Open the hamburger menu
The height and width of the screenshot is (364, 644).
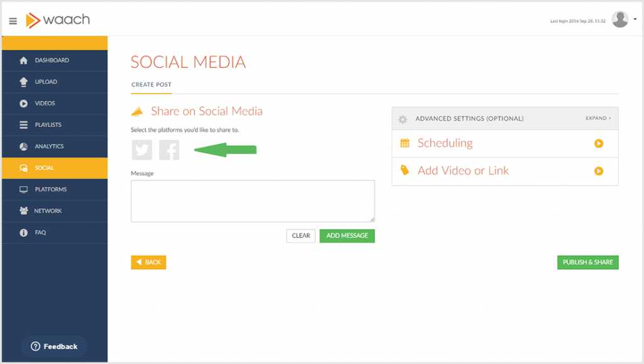point(13,21)
